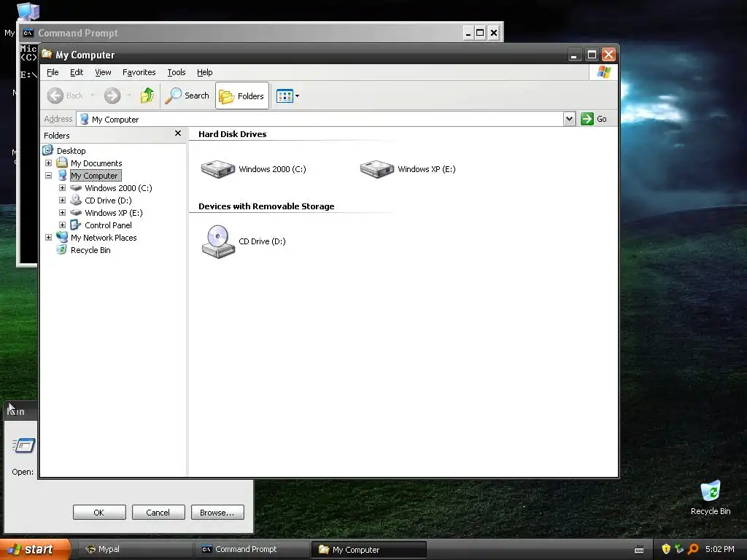This screenshot has width=747, height=560.
Task: Go up one folder level
Action: click(147, 96)
